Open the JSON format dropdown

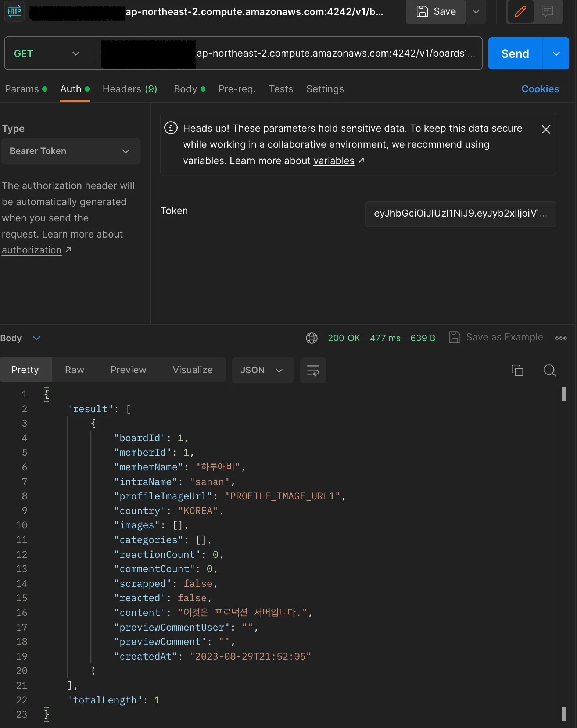pyautogui.click(x=262, y=370)
